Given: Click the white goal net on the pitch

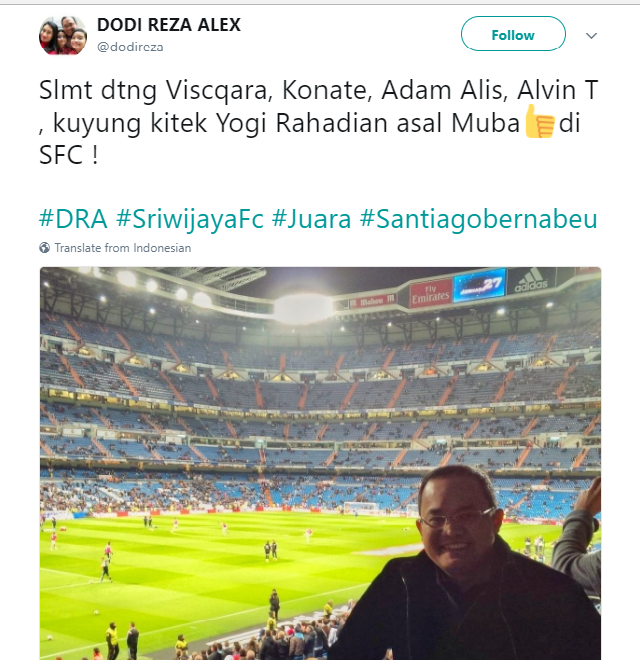Looking at the screenshot, I should (361, 508).
